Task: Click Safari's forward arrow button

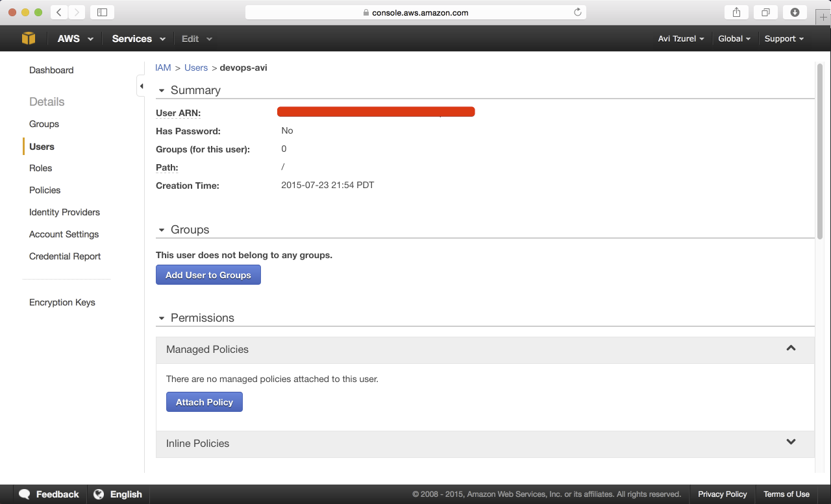Action: [x=77, y=12]
